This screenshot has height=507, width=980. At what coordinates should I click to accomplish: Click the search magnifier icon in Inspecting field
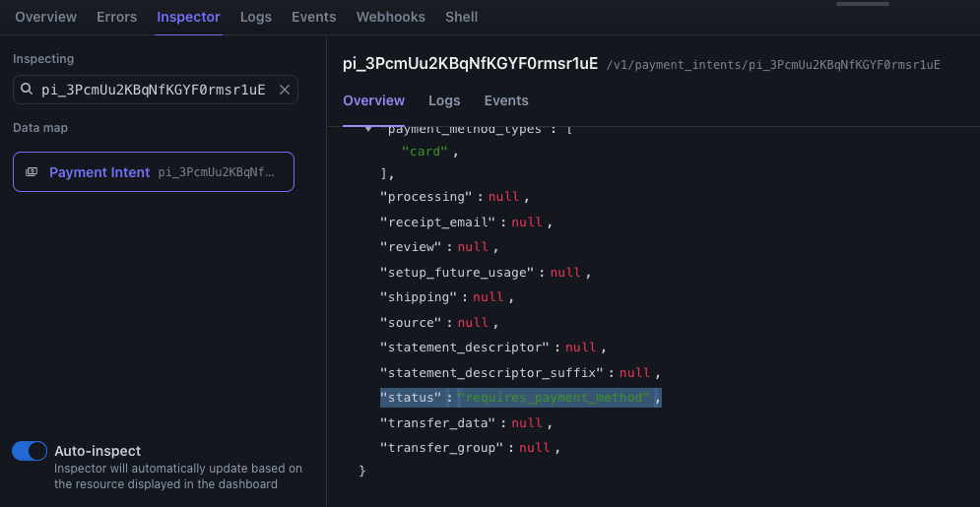tap(27, 90)
